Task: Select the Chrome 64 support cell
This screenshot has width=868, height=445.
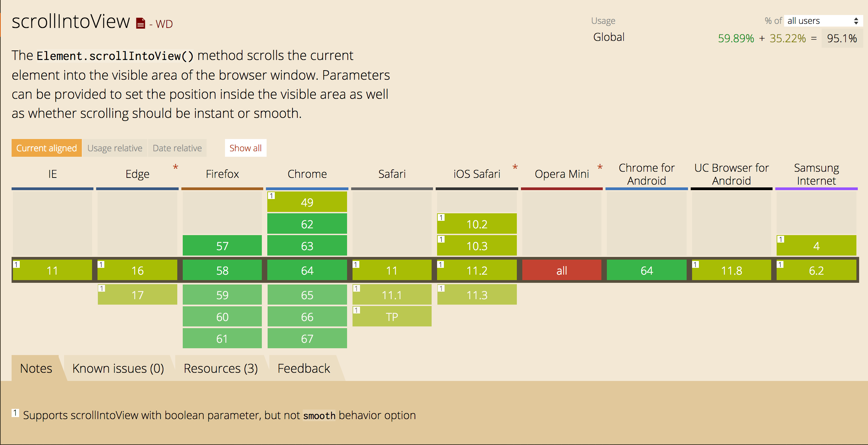Action: 307,270
